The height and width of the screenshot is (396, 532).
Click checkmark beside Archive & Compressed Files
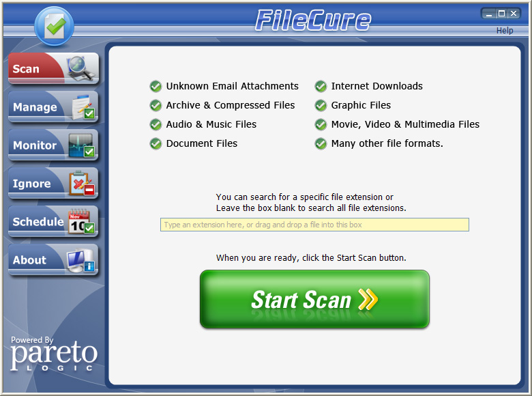(x=156, y=106)
